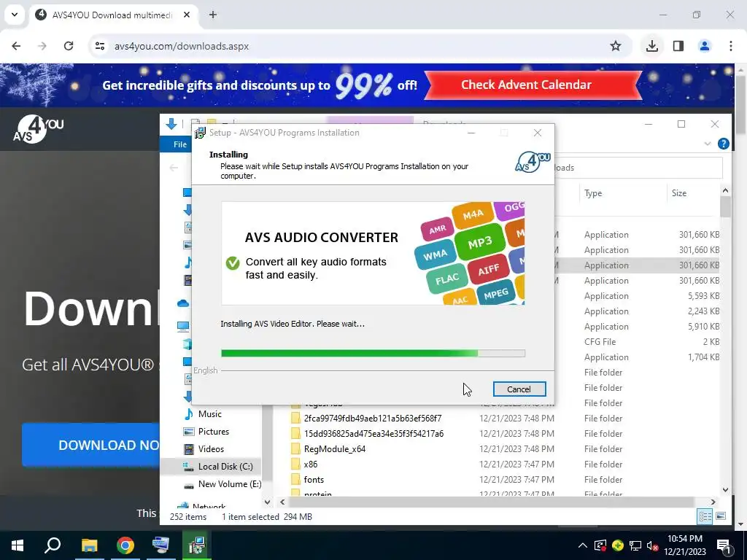Click the 5,593 KB size cell

(703, 296)
